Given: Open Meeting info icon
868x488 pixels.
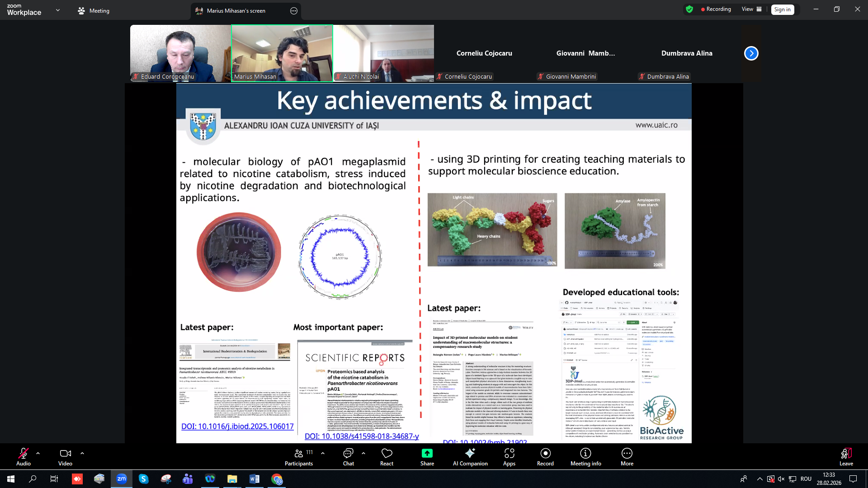Looking at the screenshot, I should [585, 453].
